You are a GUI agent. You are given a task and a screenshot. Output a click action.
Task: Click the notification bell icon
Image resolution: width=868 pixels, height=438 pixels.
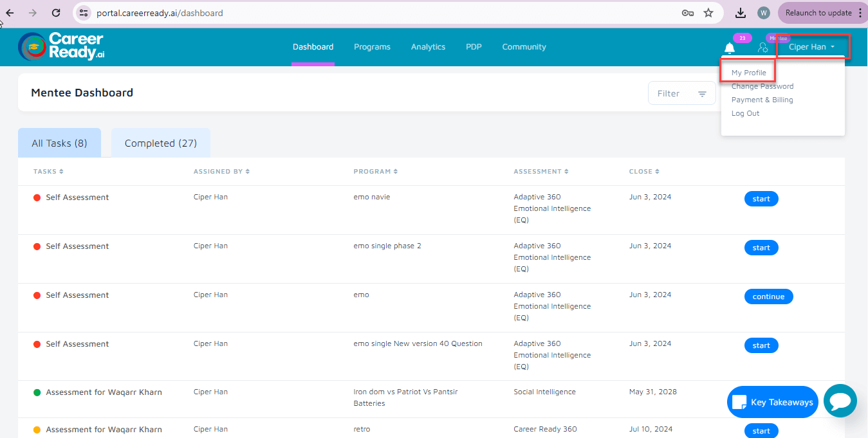click(729, 48)
